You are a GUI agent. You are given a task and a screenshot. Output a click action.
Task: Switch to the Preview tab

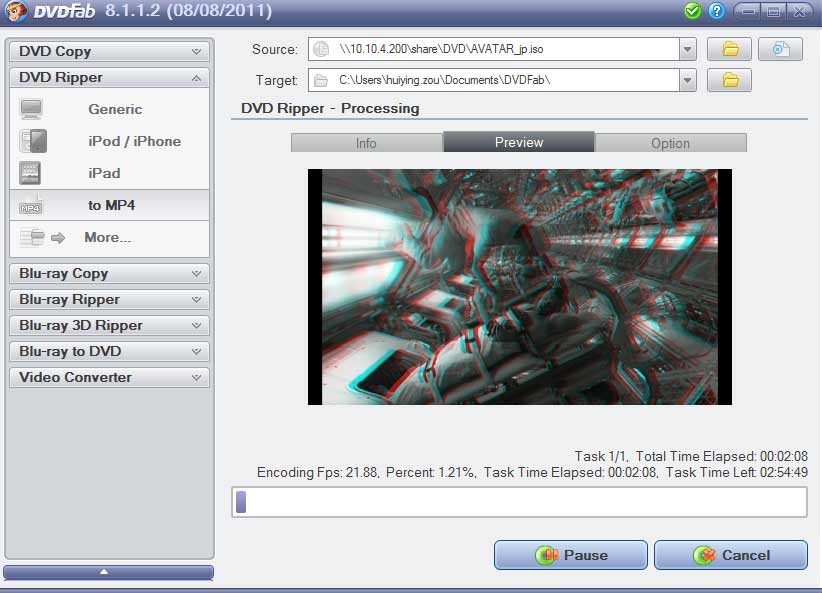pyautogui.click(x=519, y=142)
